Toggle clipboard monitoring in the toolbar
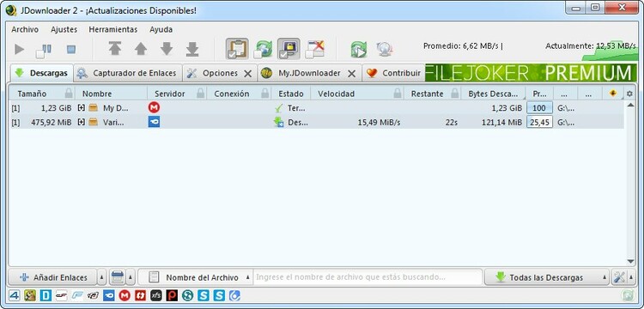The height and width of the screenshot is (309, 644). tap(237, 49)
